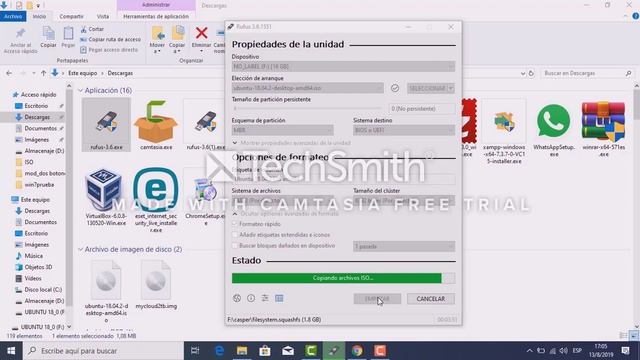Open Microsoft Edge from taskbar
This screenshot has height=360, width=640.
tap(219, 351)
